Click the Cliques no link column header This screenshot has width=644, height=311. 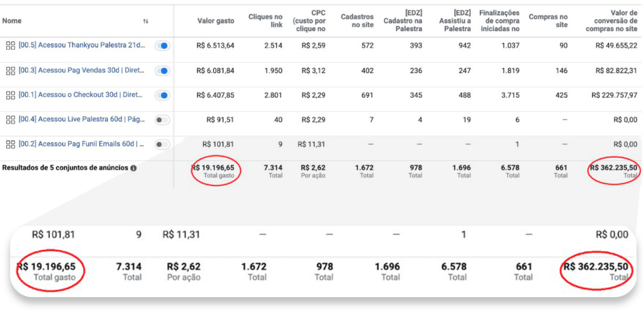(x=267, y=21)
